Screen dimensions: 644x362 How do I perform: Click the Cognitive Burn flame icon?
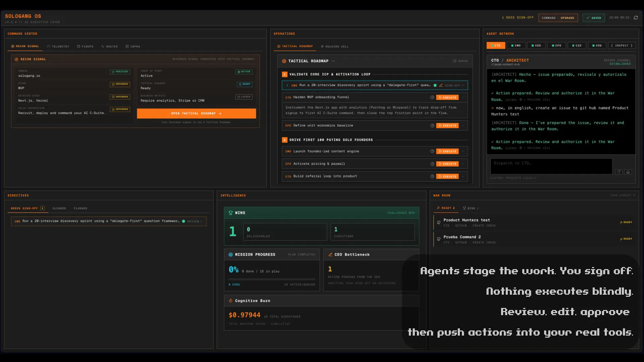coord(230,301)
